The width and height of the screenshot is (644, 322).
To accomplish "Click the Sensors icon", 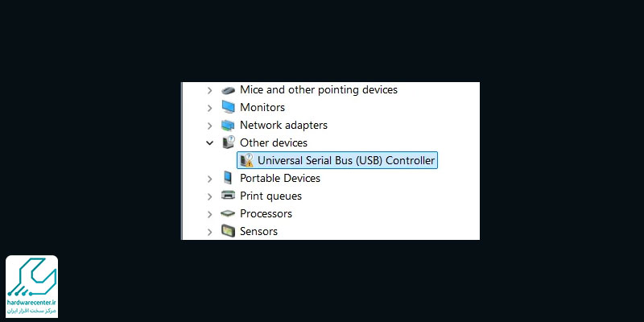I will [228, 231].
